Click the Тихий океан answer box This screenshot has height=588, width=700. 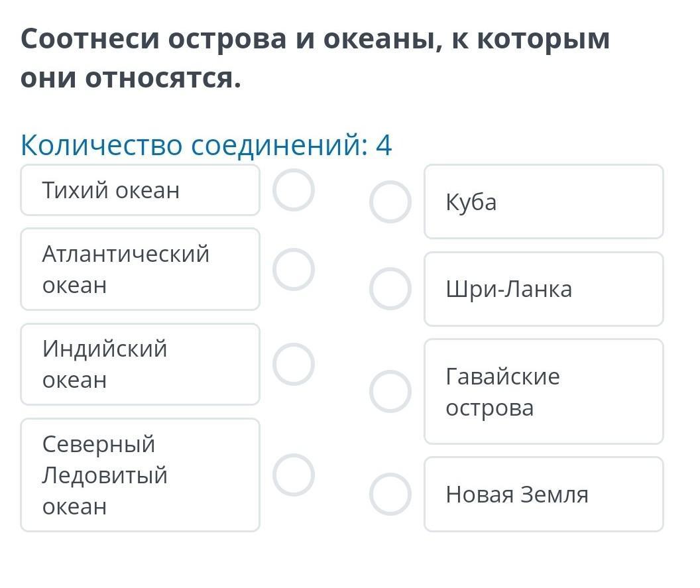(x=140, y=190)
